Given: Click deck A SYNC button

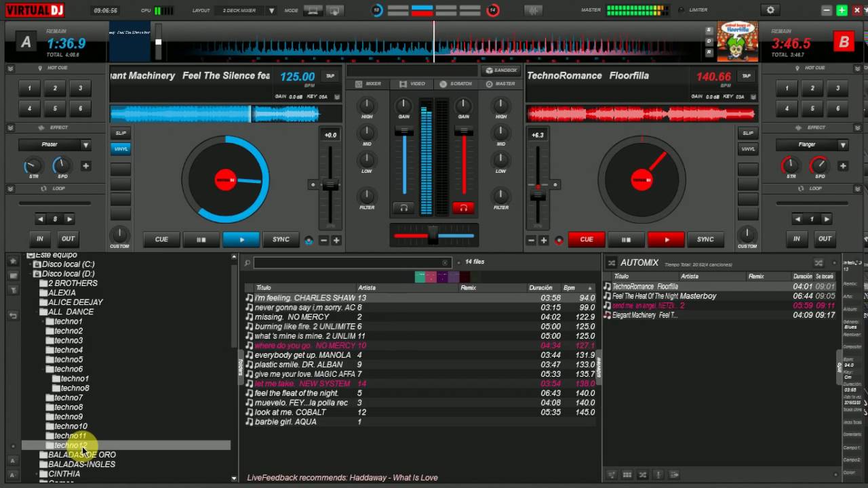Looking at the screenshot, I should coord(281,239).
